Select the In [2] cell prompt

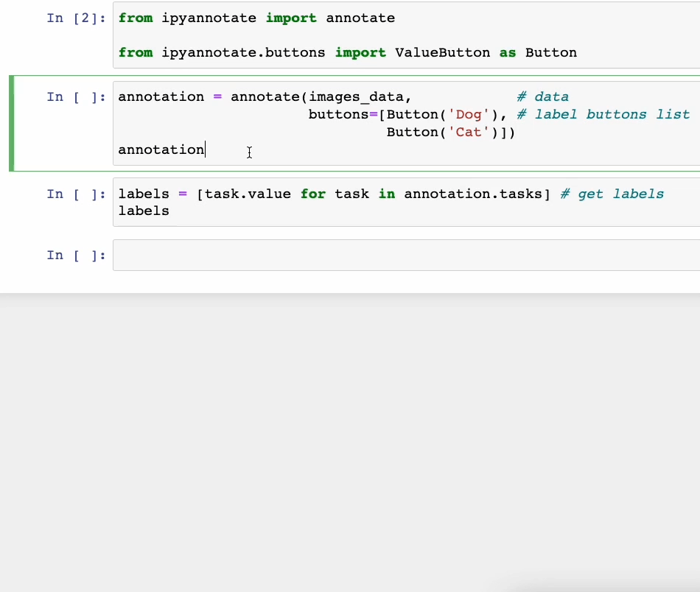coord(75,18)
